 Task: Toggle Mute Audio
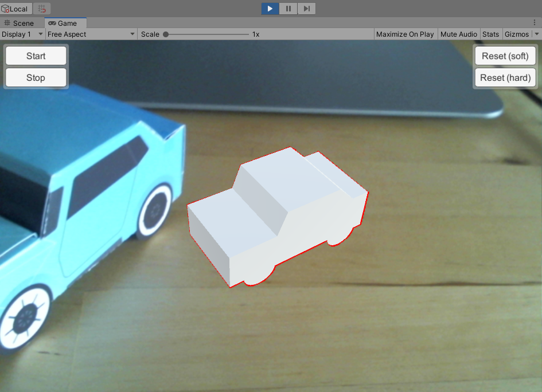tap(459, 34)
